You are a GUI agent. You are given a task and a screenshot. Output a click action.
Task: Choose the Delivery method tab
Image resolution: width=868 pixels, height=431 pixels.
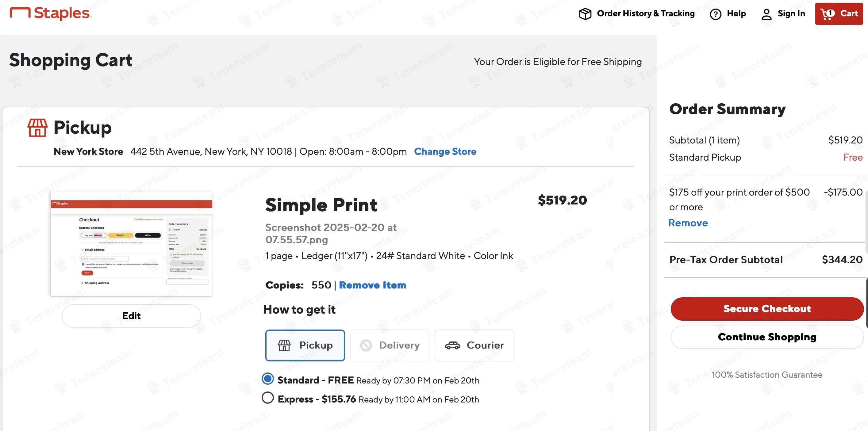click(x=390, y=345)
